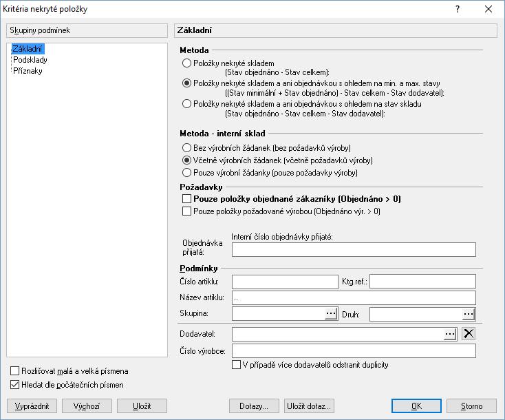The width and height of the screenshot is (505, 420).
Task: Click the Vyprázdnit button
Action: click(32, 406)
